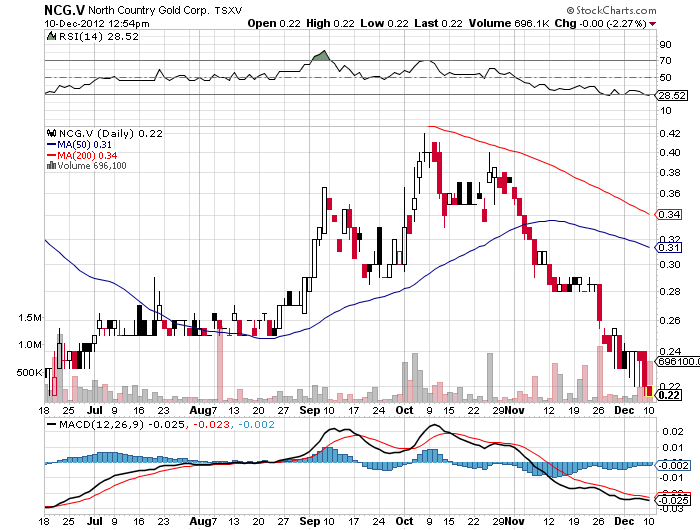Viewport: 700px width, 530px height.
Task: Click the red 0.34 MA(200) price tag
Action: point(668,215)
